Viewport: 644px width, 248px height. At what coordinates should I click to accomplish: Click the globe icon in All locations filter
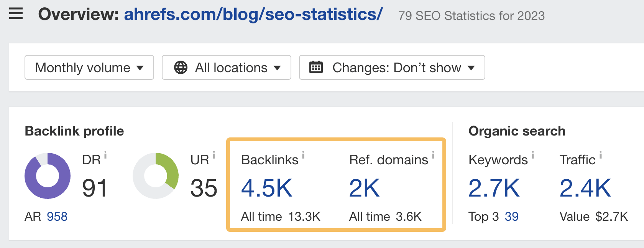pyautogui.click(x=180, y=68)
